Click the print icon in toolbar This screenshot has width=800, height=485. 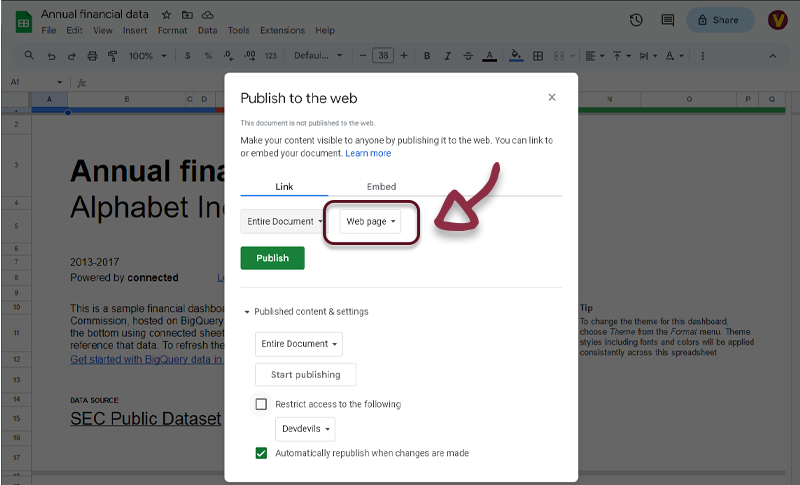coord(93,56)
